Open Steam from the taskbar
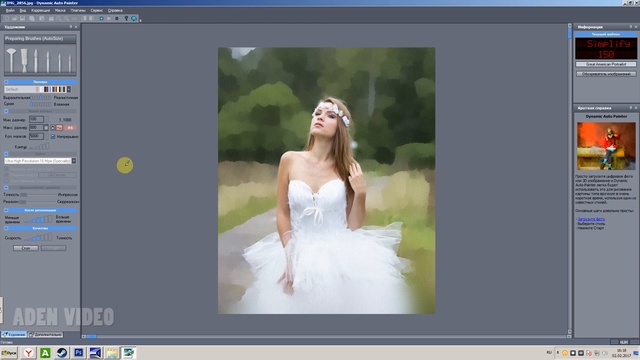Screen dimensions: 640x360 click(x=62, y=353)
